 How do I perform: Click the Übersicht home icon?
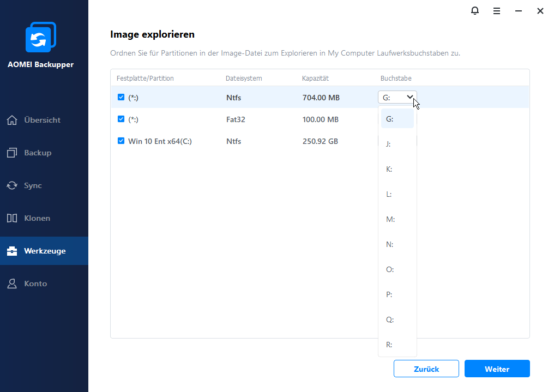pyautogui.click(x=12, y=120)
